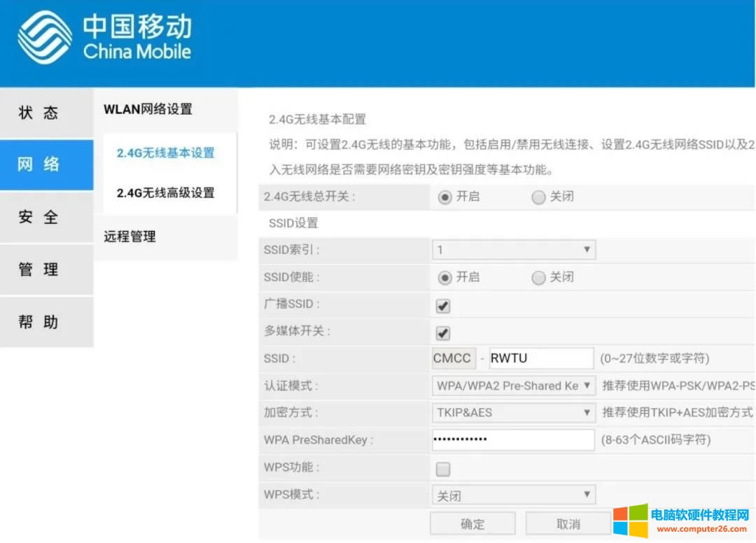This screenshot has width=756, height=543.
Task: Open 2.4G无线高级设置 page
Action: point(165,192)
